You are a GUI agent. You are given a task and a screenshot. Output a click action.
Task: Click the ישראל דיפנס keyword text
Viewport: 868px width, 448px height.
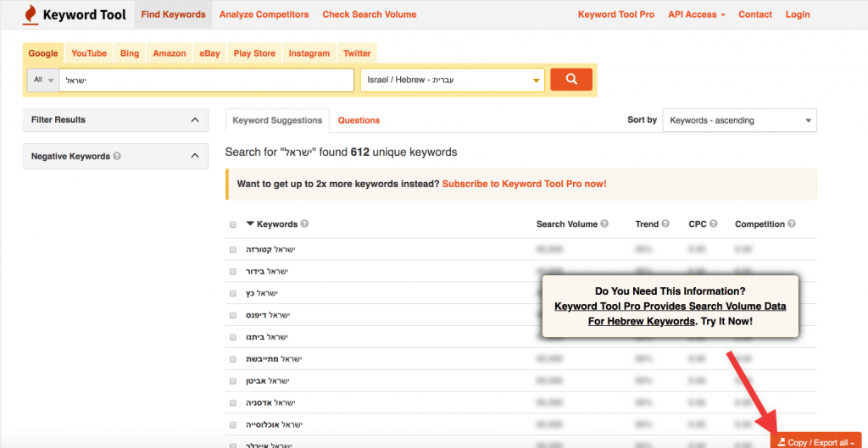click(x=268, y=315)
